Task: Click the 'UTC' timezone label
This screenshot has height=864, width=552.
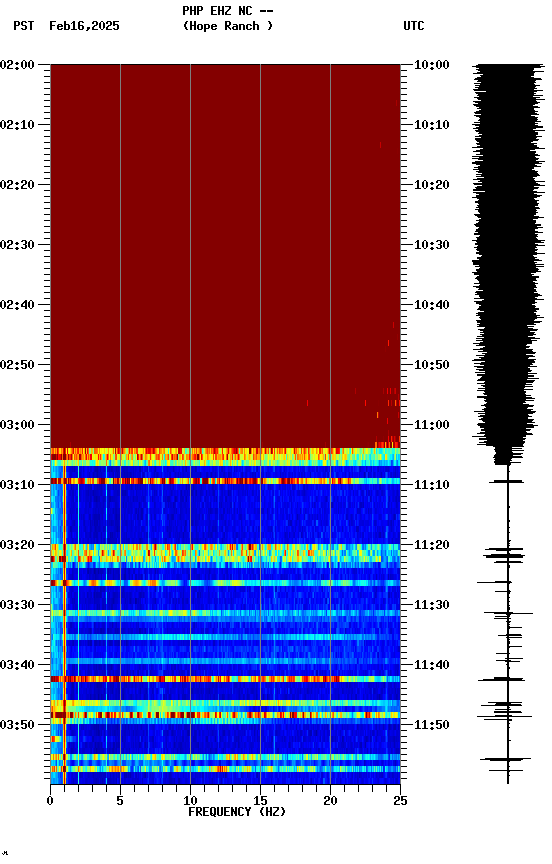Action: click(414, 26)
